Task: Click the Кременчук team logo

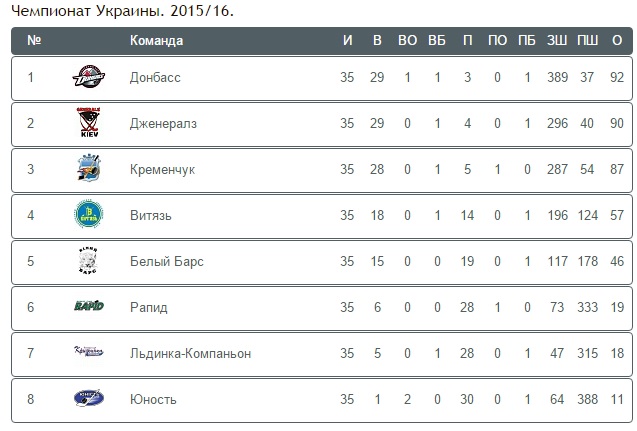Action: click(89, 169)
